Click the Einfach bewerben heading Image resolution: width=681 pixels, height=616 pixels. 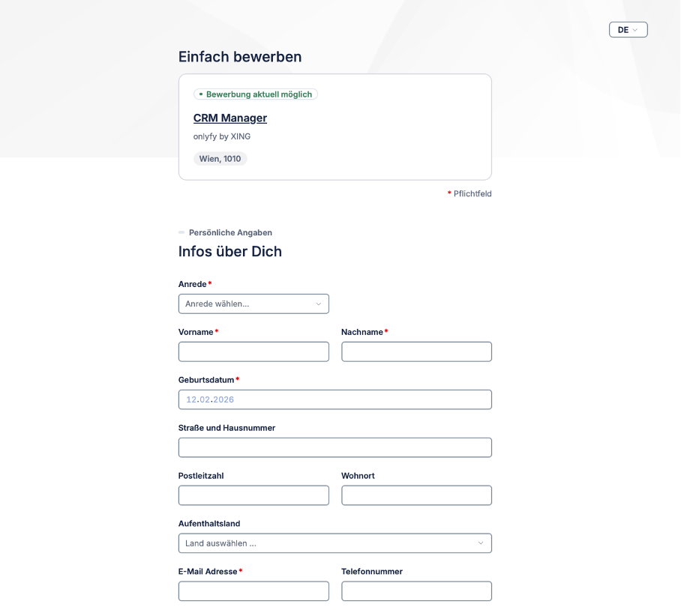tap(240, 57)
